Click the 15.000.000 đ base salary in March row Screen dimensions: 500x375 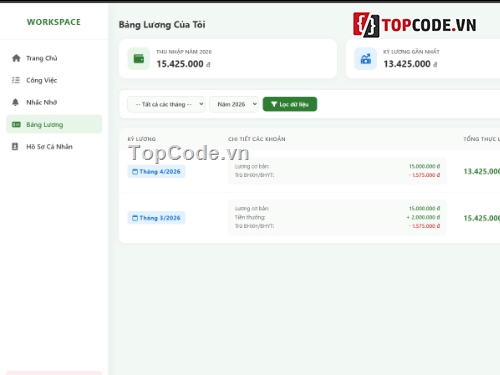[425, 208]
